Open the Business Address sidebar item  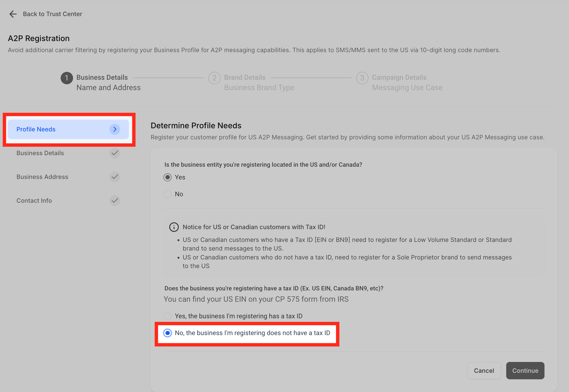pyautogui.click(x=42, y=177)
